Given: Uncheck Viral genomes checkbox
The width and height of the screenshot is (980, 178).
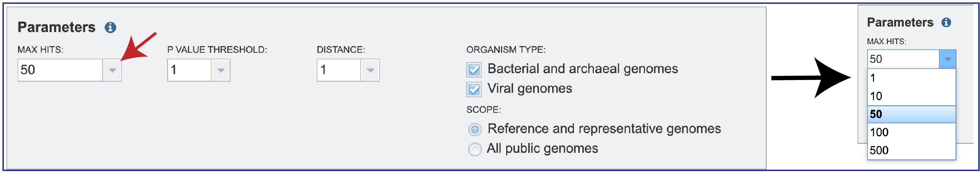Looking at the screenshot, I should (x=474, y=89).
